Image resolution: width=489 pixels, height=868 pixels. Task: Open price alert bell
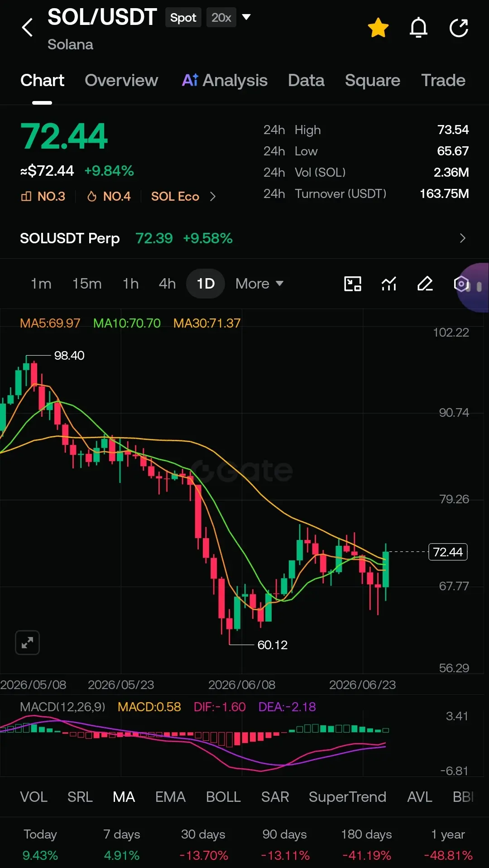coord(418,28)
